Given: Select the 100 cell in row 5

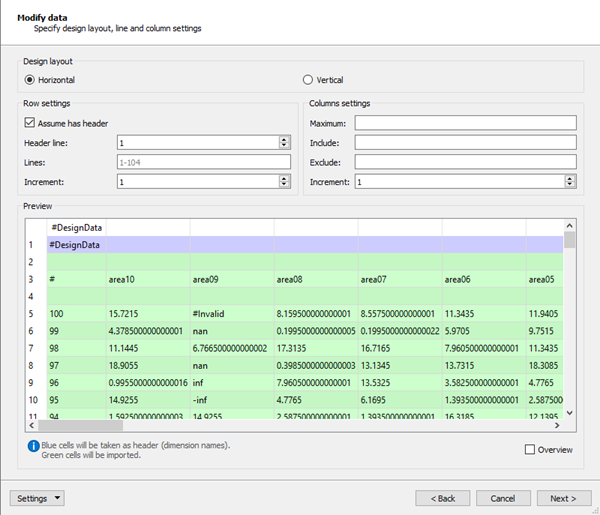Looking at the screenshot, I should (77, 314).
